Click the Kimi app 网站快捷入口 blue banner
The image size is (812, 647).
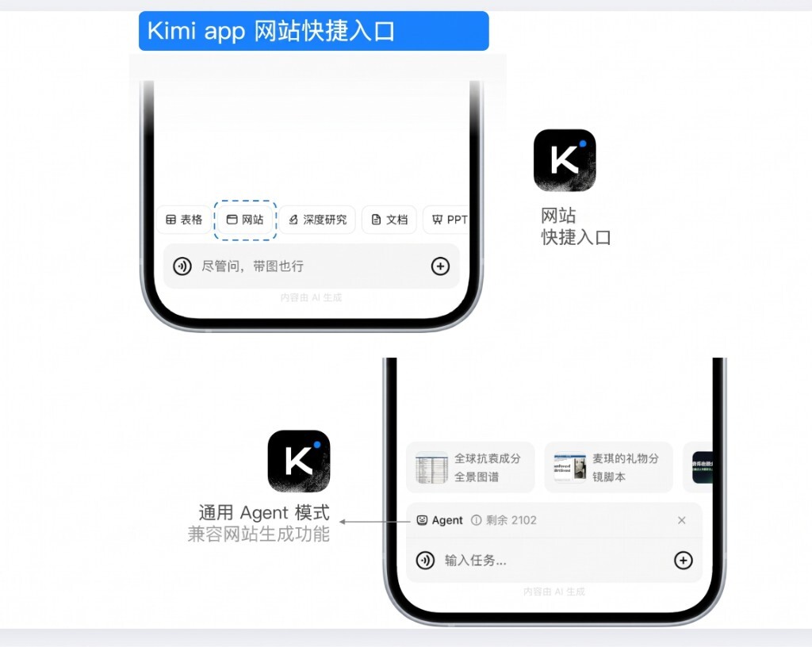click(x=314, y=31)
